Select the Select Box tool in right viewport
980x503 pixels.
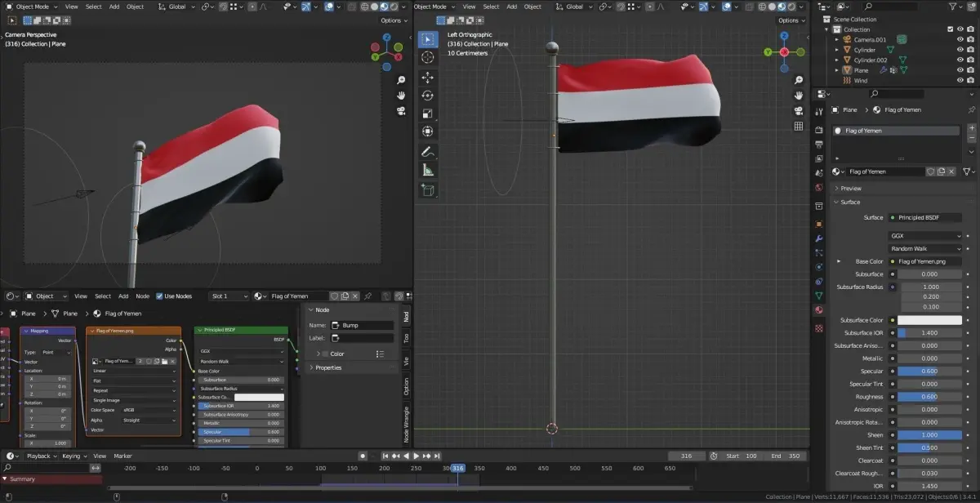[x=428, y=39]
